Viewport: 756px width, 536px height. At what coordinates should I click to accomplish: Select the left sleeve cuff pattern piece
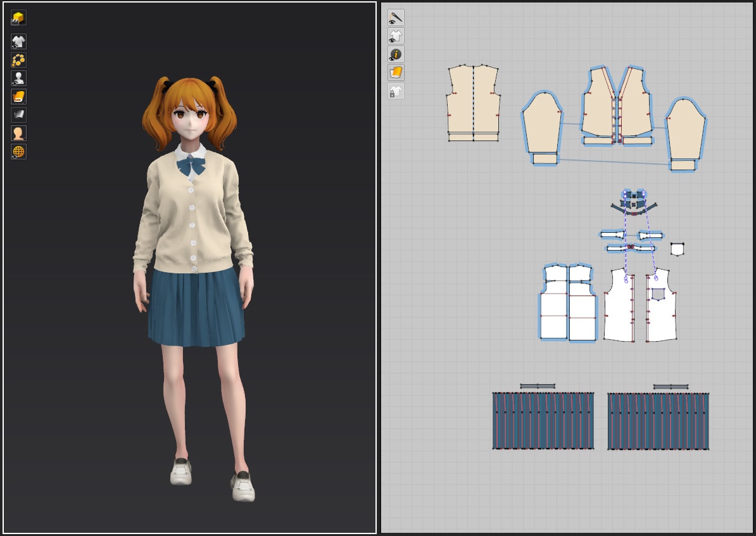545,159
